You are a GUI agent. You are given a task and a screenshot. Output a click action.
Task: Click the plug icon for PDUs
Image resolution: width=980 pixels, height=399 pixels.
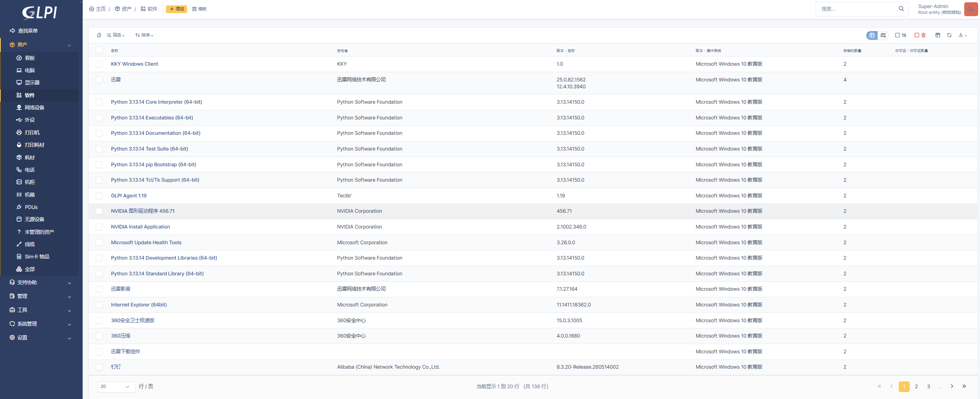[19, 207]
